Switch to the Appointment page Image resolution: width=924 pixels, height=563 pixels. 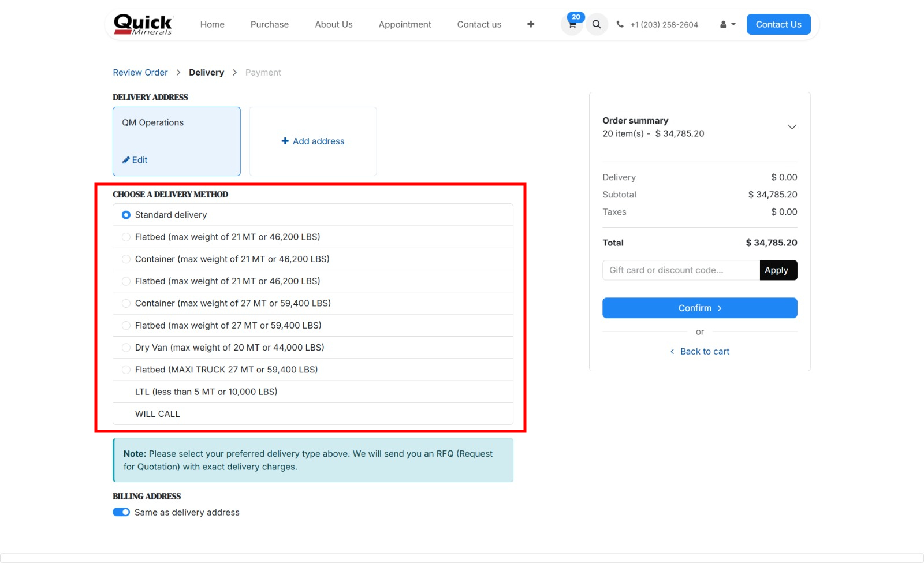pyautogui.click(x=404, y=24)
